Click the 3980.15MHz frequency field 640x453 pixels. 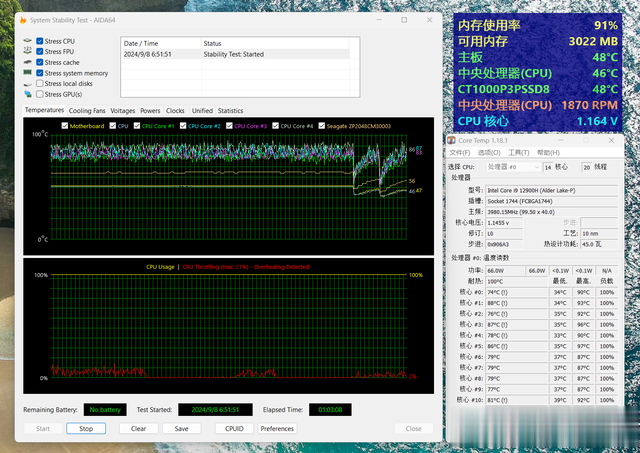tap(551, 212)
